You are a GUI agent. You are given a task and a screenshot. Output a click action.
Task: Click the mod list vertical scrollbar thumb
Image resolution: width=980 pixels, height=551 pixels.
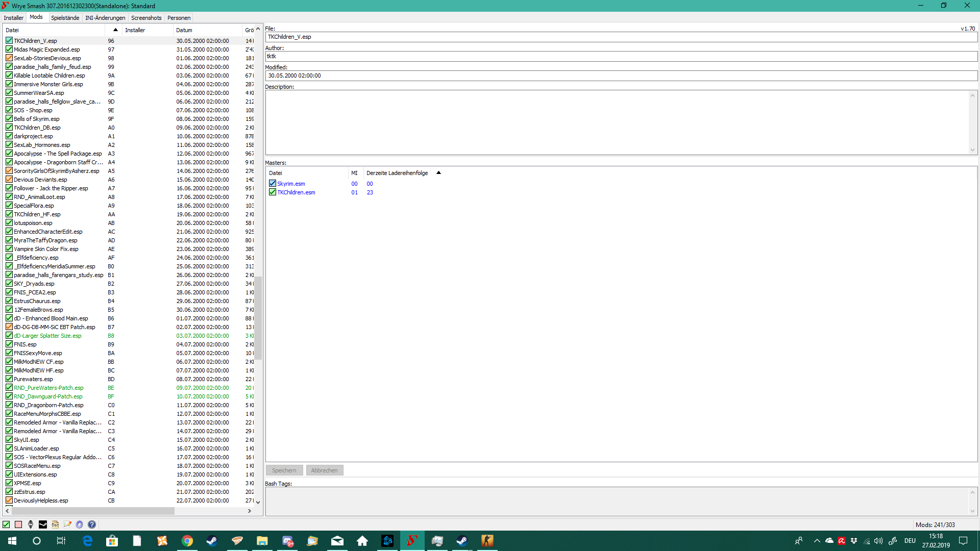[x=258, y=318]
